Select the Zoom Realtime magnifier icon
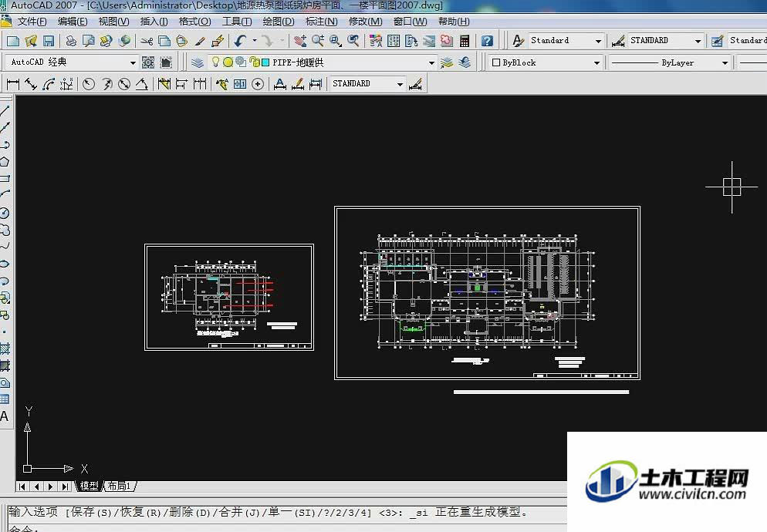767x532 pixels. [x=318, y=41]
